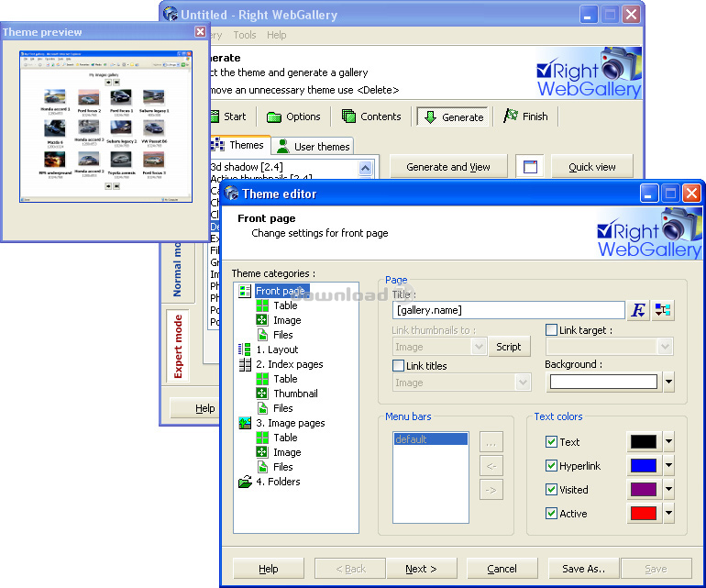Click the Next > button
This screenshot has height=588, width=706.
pyautogui.click(x=421, y=569)
